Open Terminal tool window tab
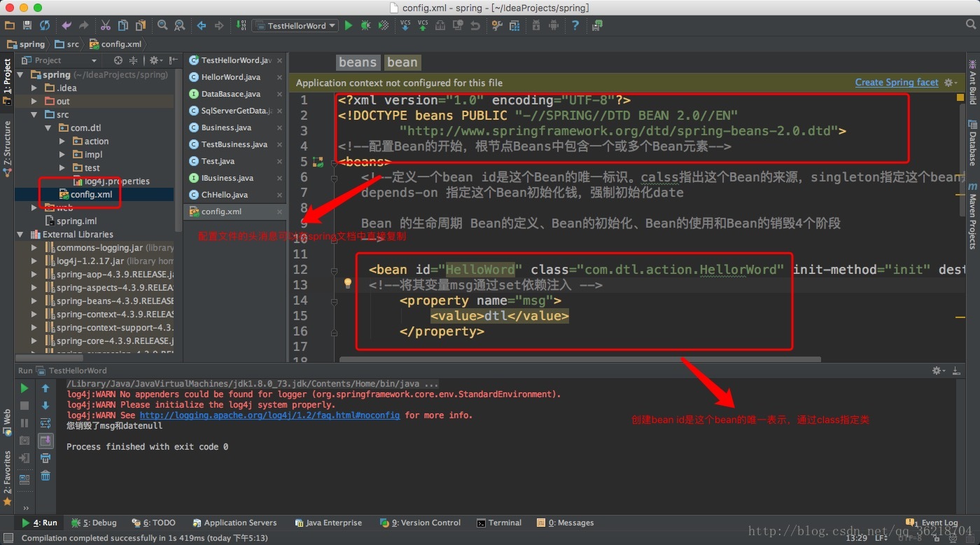The width and height of the screenshot is (980, 545). [x=499, y=523]
